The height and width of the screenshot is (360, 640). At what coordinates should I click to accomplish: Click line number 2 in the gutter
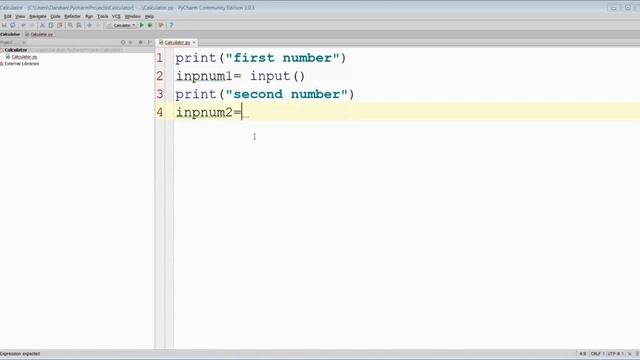click(160, 76)
